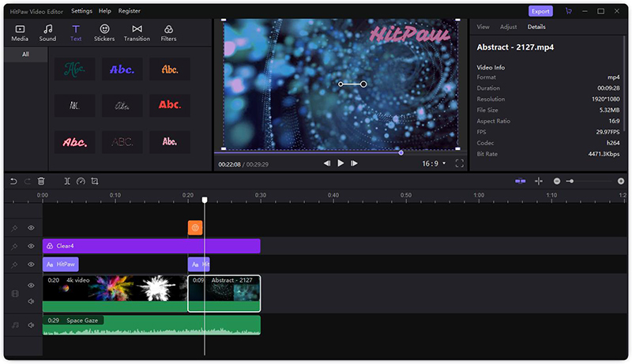632x364 pixels.
Task: Click the timeline playhead marker
Action: tap(205, 200)
